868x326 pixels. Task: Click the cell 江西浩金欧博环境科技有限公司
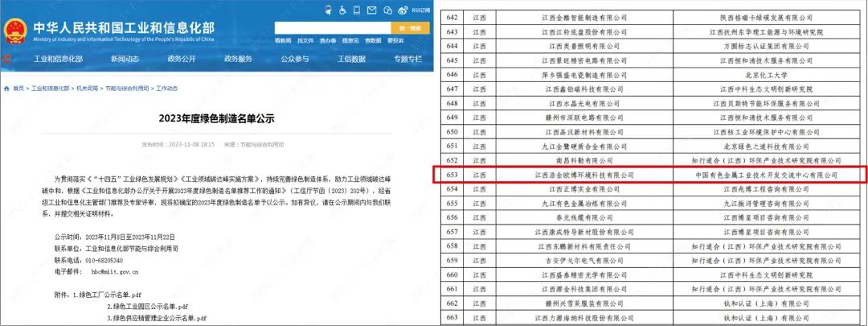tap(584, 175)
